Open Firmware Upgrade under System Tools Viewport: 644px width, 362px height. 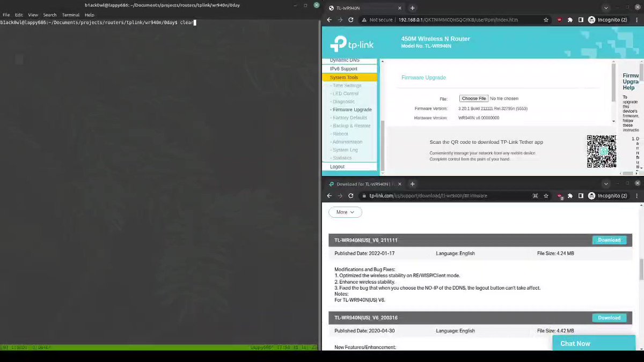(351, 109)
